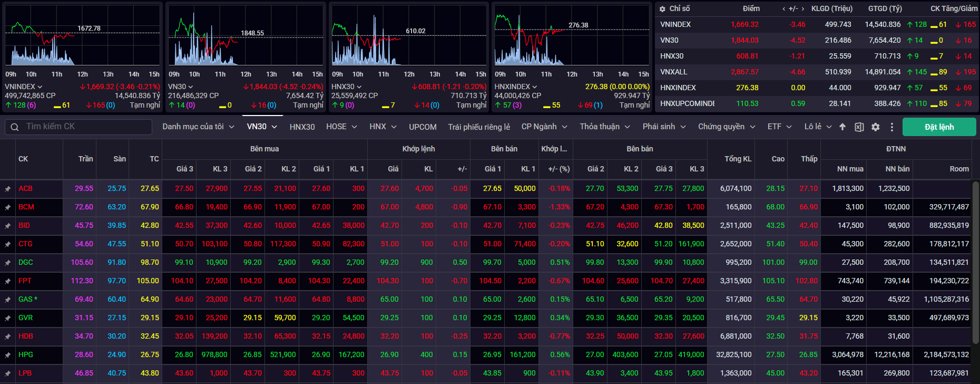Click stock symbol BCM

(26, 207)
